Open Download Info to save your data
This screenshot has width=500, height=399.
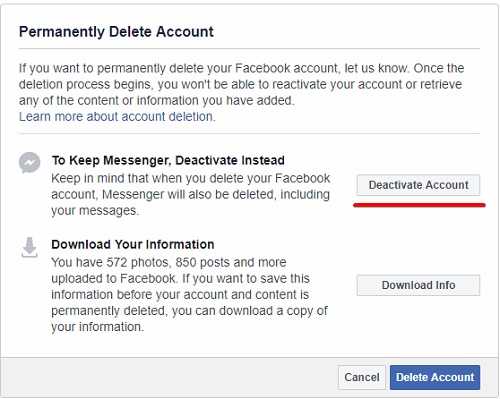[x=418, y=285]
